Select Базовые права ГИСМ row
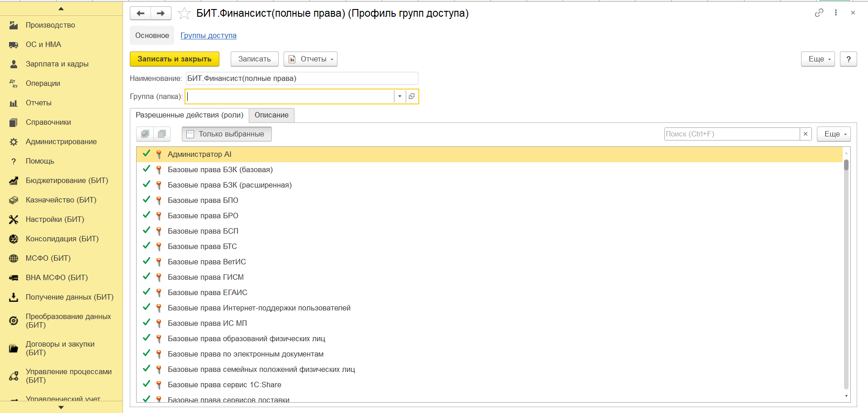The image size is (868, 413). click(x=490, y=277)
